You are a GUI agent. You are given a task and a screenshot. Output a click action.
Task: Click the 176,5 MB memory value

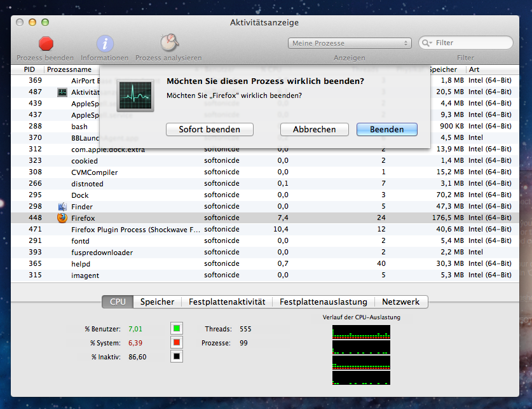(x=448, y=218)
